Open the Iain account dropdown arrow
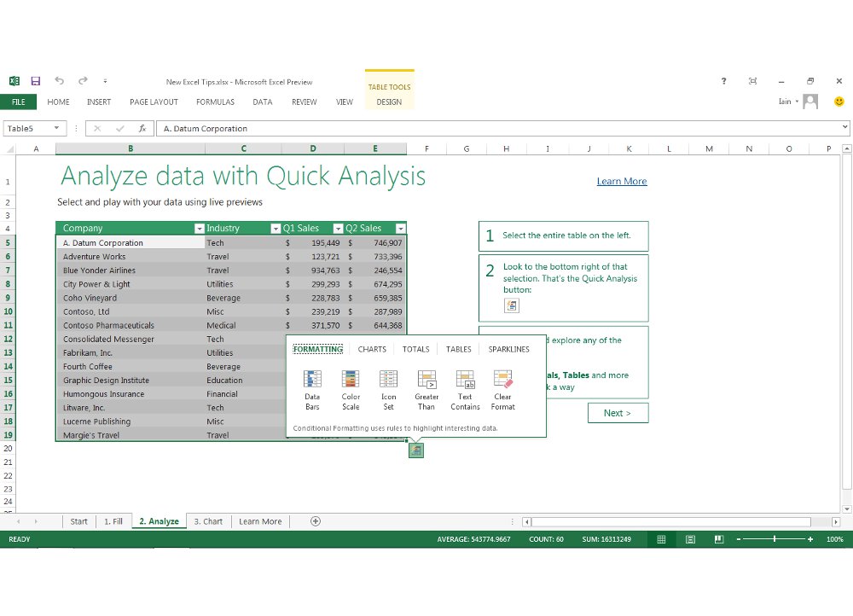 point(797,102)
